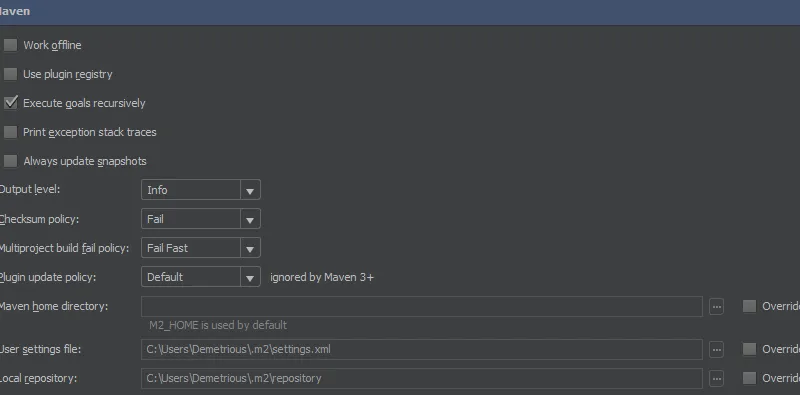
Task: Browse for User settings file via ellipsis button
Action: point(717,350)
